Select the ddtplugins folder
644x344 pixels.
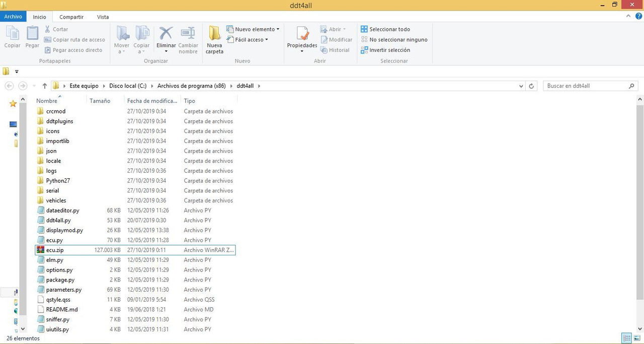tap(59, 121)
